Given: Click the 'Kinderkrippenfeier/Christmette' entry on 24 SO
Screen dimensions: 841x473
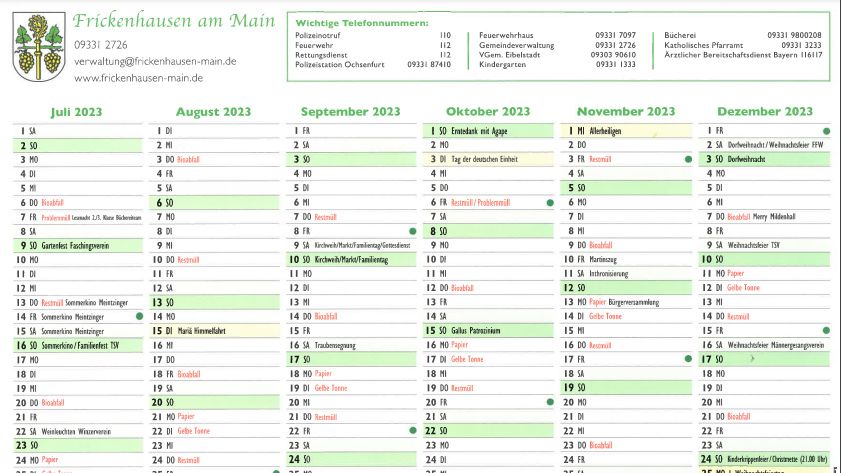Looking at the screenshot, I should tap(777, 459).
